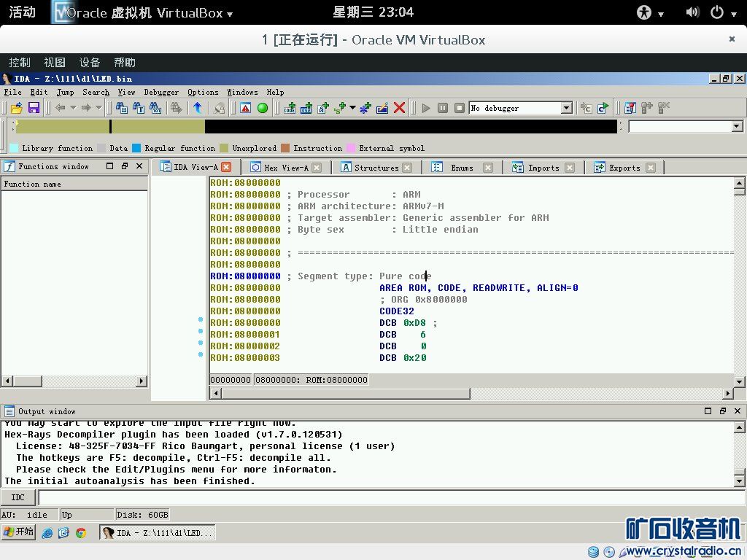Click the Open file folder icon
747x560 pixels.
tap(16, 108)
